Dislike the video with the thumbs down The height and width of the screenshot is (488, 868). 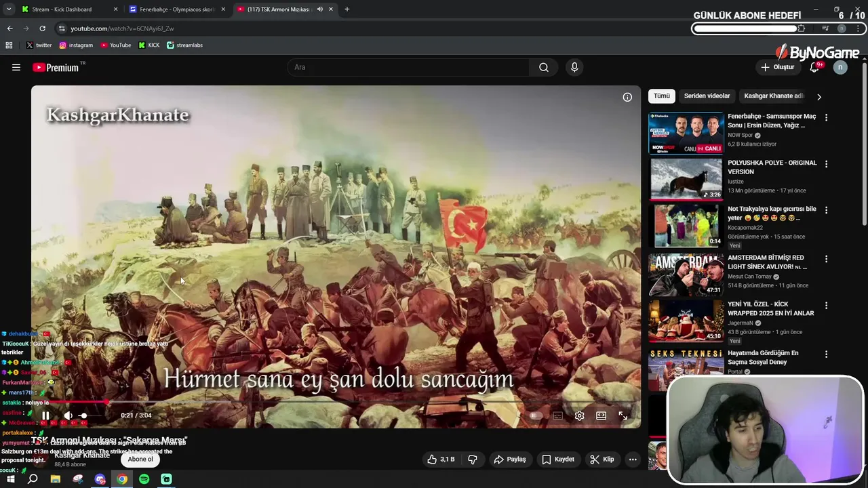pos(473,460)
